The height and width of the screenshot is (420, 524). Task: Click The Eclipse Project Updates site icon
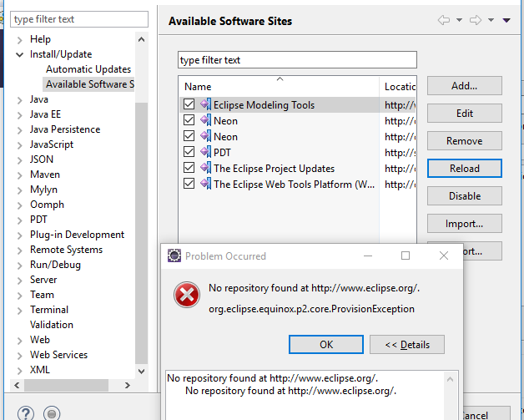(205, 168)
